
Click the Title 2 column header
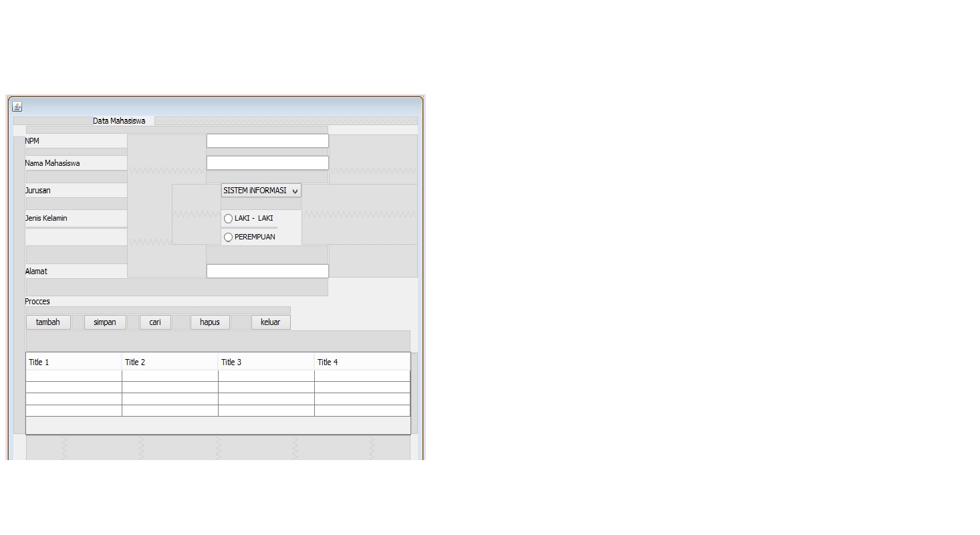pos(168,361)
